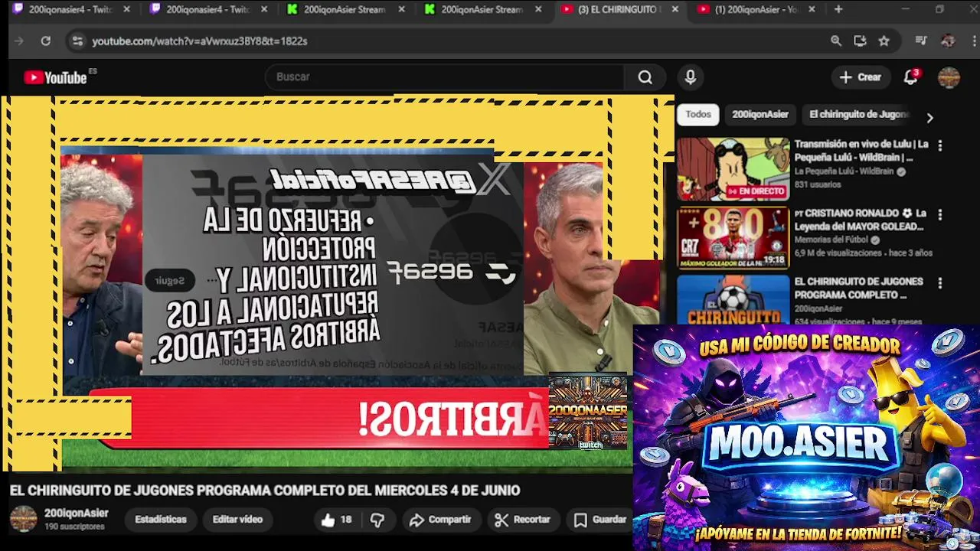Click the Memorias del Fútbol channel name

pyautogui.click(x=831, y=240)
